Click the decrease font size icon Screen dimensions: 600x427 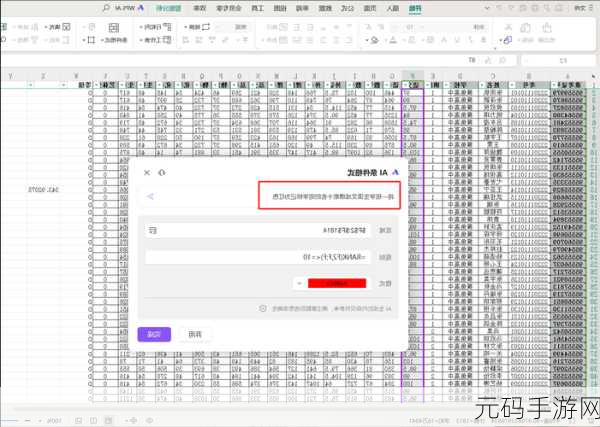click(368, 27)
